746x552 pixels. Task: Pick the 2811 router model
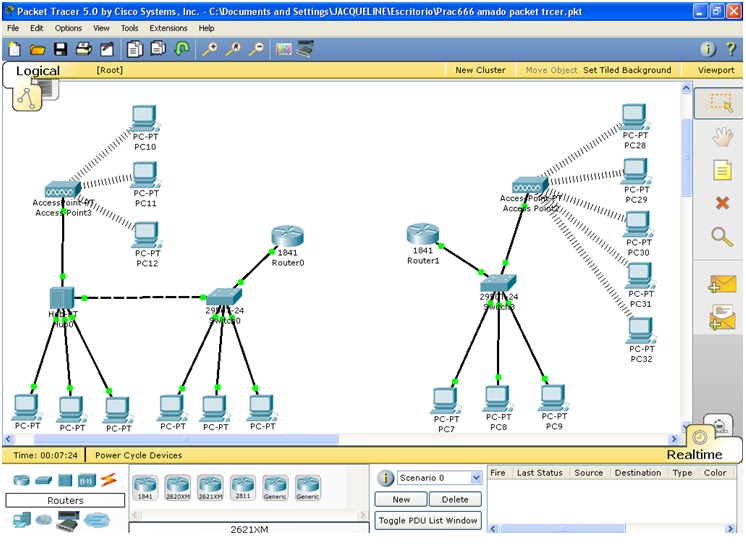coord(243,488)
